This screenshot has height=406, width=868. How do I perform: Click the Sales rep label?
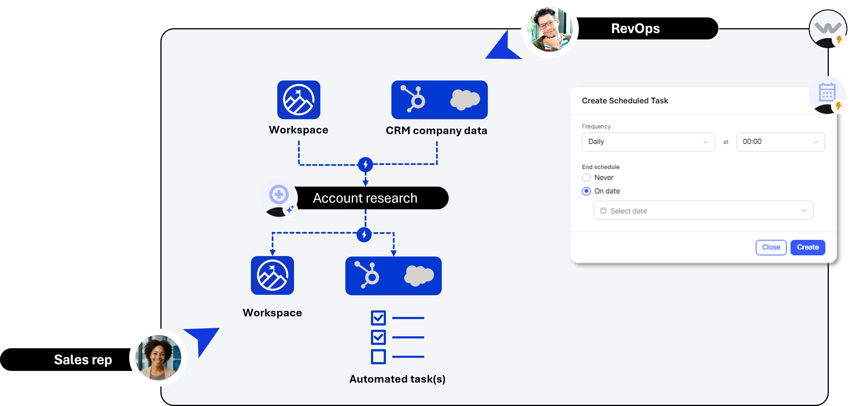pos(83,359)
